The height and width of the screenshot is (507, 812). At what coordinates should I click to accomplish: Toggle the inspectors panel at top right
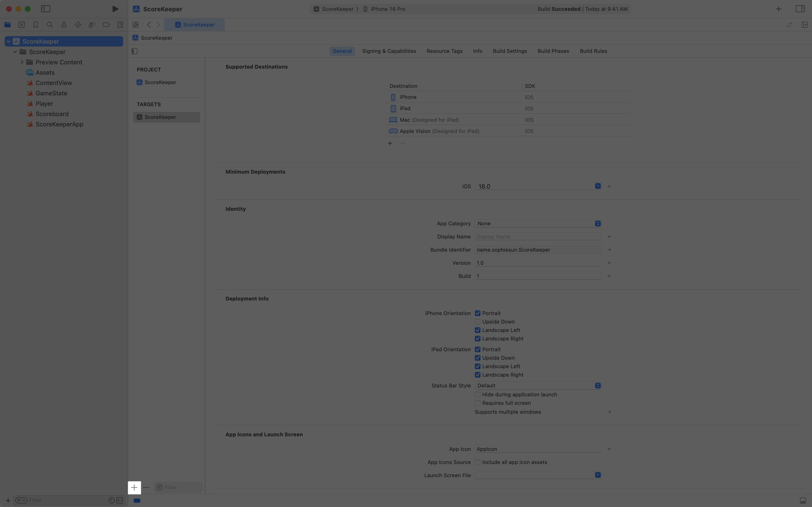pyautogui.click(x=800, y=9)
